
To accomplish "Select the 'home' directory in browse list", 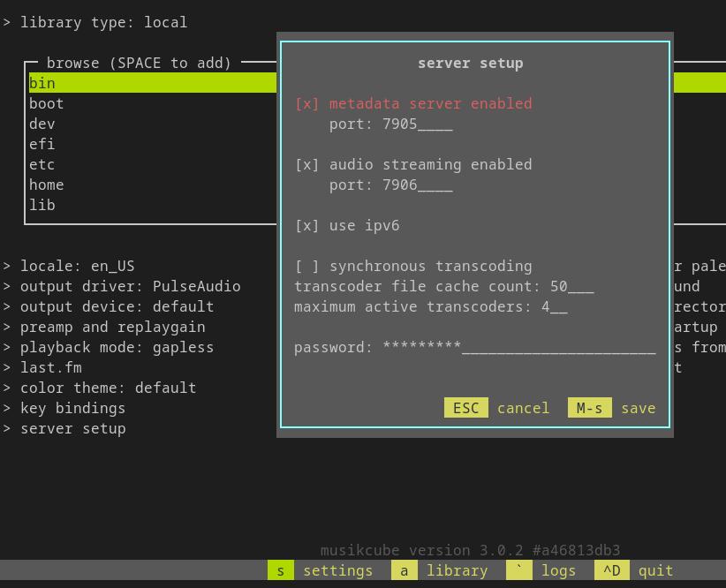I will 47,185.
